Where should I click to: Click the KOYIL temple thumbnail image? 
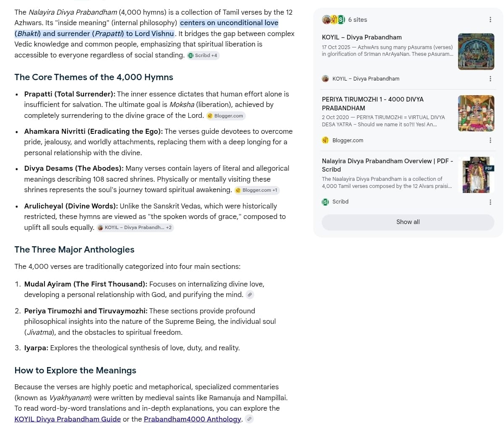pos(476,52)
